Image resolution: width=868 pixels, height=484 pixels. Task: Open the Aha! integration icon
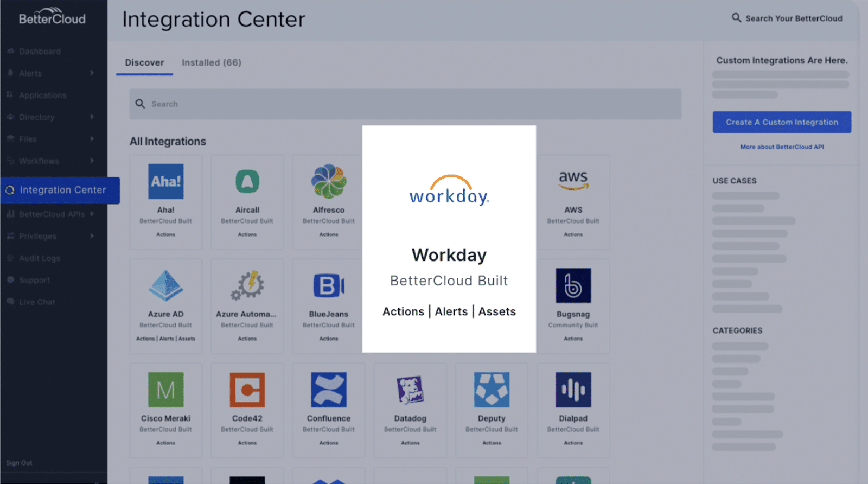(x=165, y=182)
